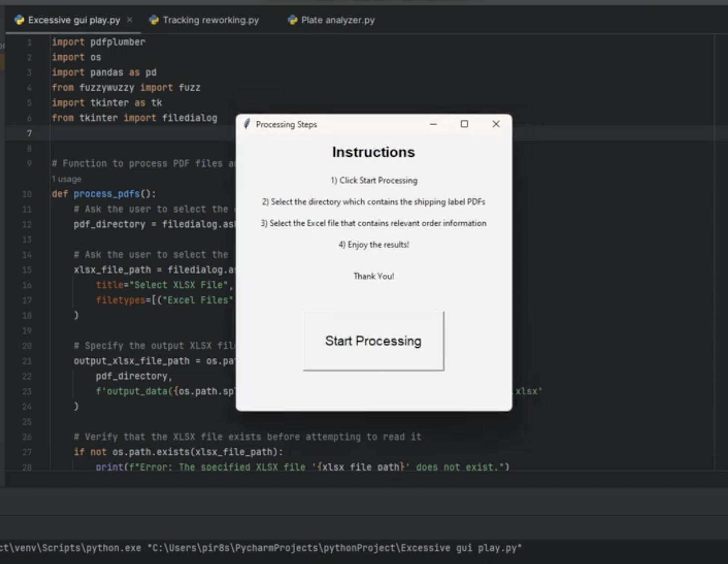Click the import pdfplumber statement

pyautogui.click(x=98, y=42)
